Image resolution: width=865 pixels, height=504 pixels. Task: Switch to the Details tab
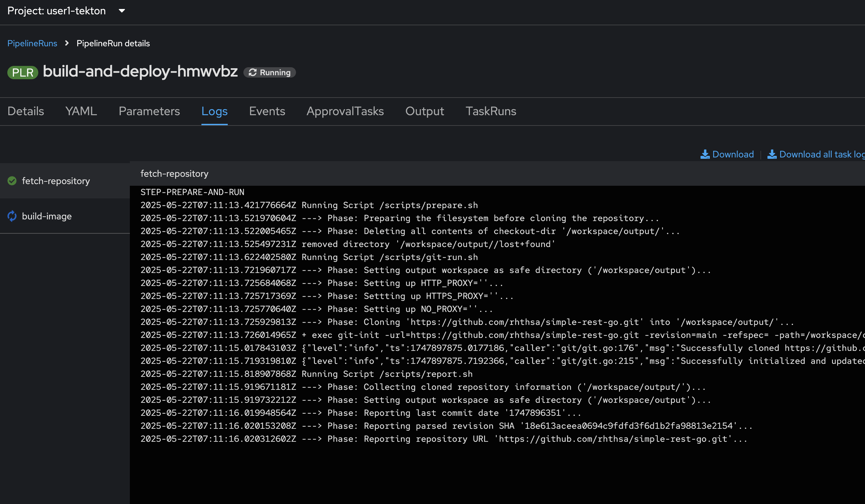[26, 111]
